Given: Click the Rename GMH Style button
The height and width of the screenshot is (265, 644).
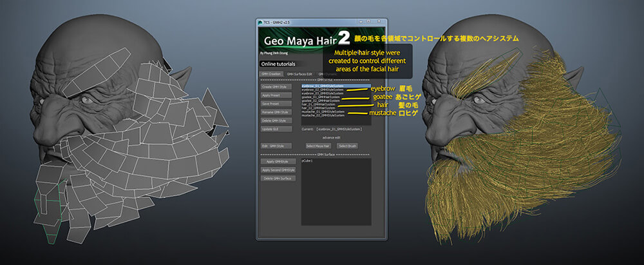Looking at the screenshot, I should point(276,112).
